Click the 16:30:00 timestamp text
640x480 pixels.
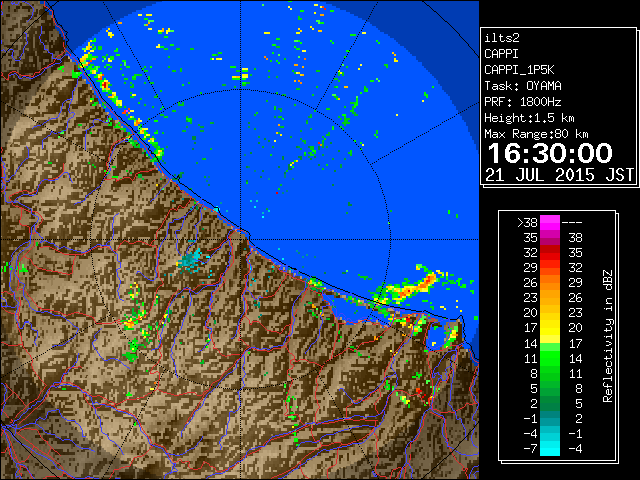point(550,153)
